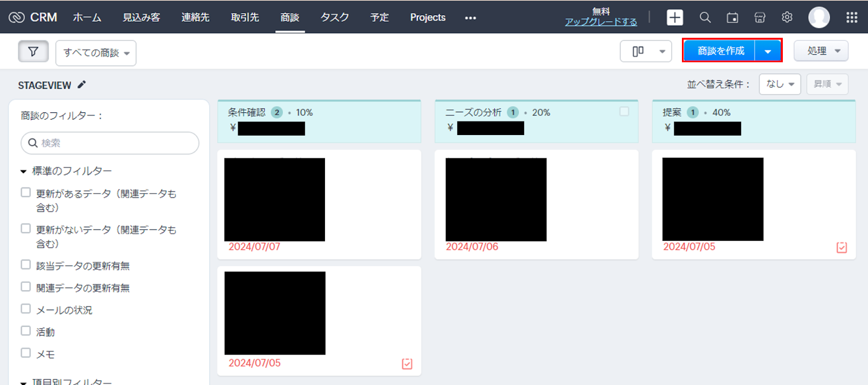Enable the メールの状況 filter checkbox

[25, 309]
